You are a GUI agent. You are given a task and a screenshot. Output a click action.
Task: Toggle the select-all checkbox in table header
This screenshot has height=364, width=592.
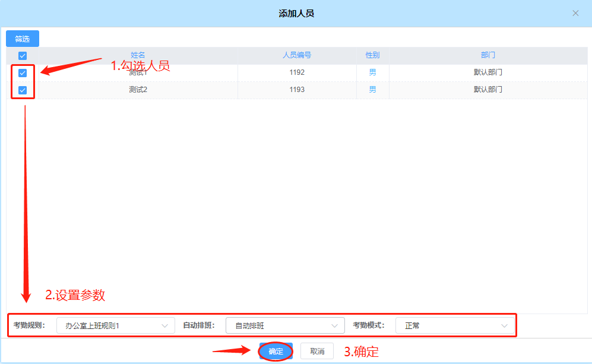pos(23,56)
